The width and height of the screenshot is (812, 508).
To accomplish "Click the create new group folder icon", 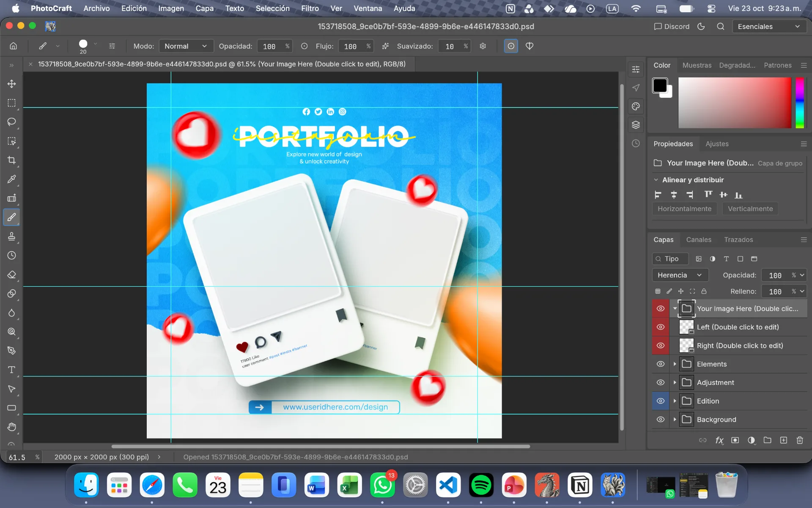I will pyautogui.click(x=767, y=440).
